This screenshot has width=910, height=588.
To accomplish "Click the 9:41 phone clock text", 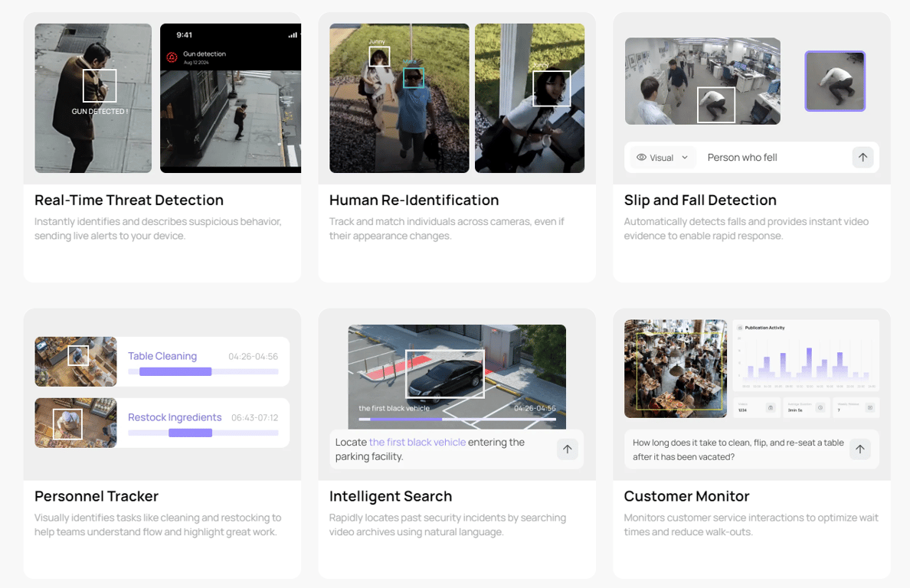I will (184, 34).
